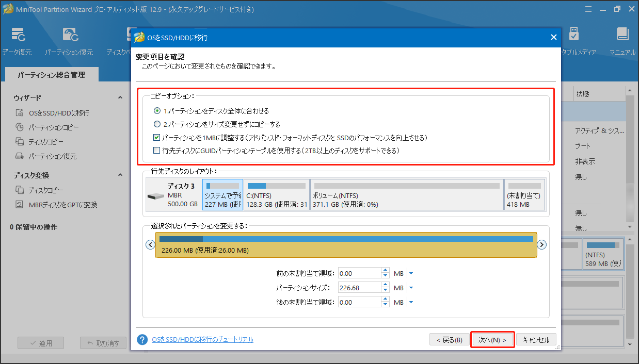Increase the 前の未割り当て領域 value with the up spinner
639x364 pixels.
385,271
